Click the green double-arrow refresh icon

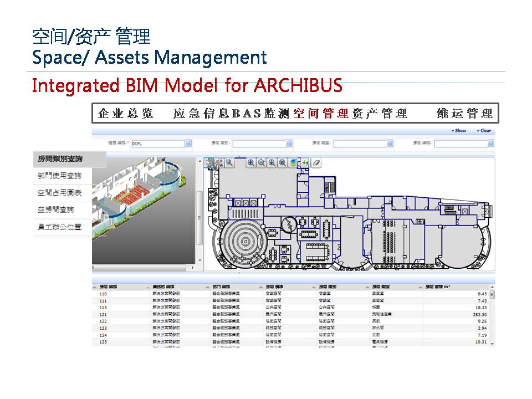pos(305,163)
